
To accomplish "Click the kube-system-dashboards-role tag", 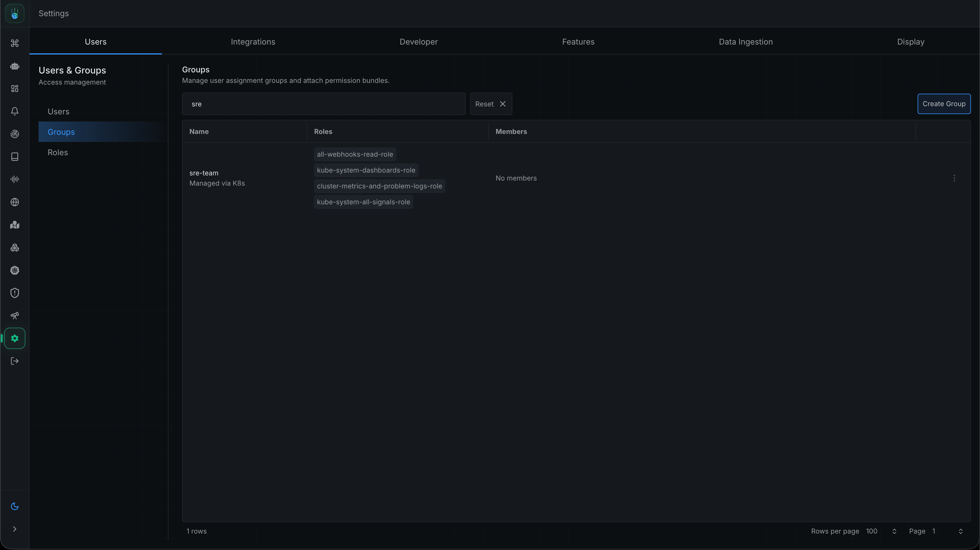I will point(366,170).
